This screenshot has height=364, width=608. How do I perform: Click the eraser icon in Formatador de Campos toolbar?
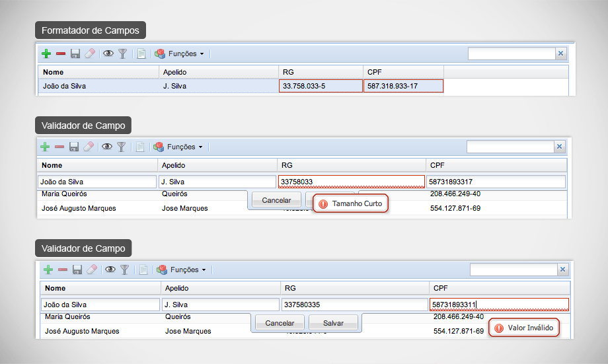coord(90,54)
